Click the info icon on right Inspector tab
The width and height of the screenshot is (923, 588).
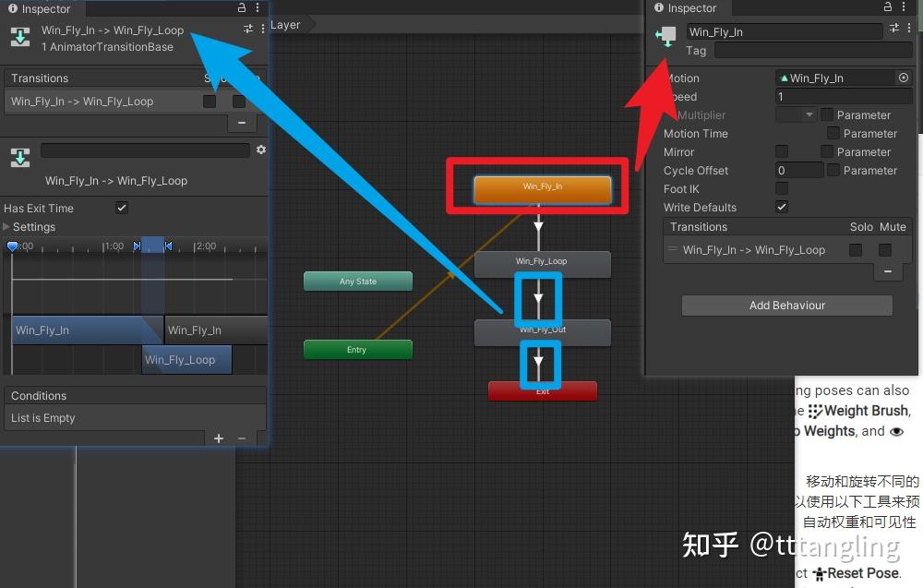click(x=659, y=7)
